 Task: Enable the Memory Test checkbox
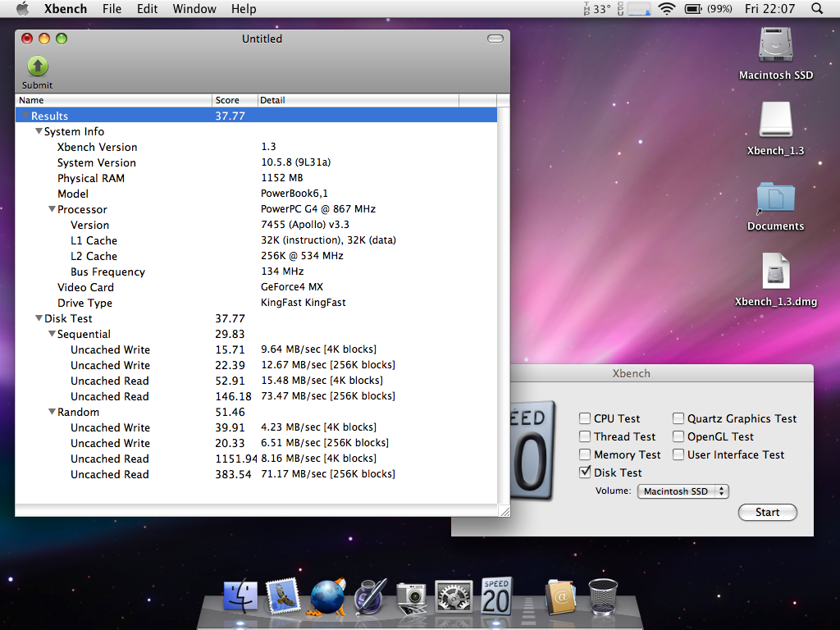pos(585,454)
